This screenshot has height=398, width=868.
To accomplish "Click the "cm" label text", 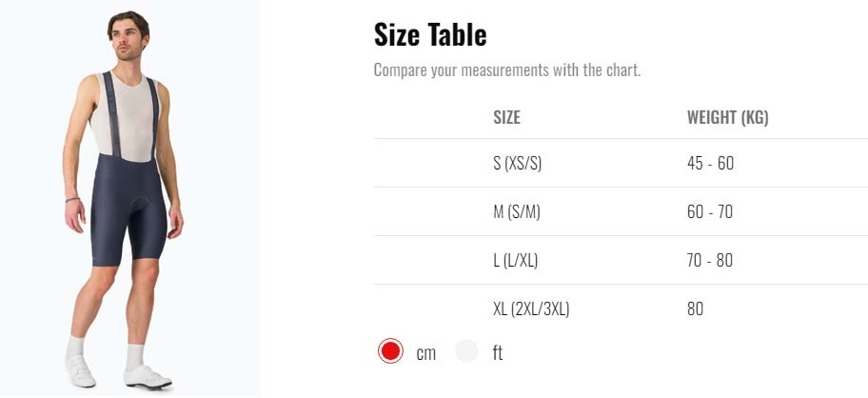I will (426, 353).
